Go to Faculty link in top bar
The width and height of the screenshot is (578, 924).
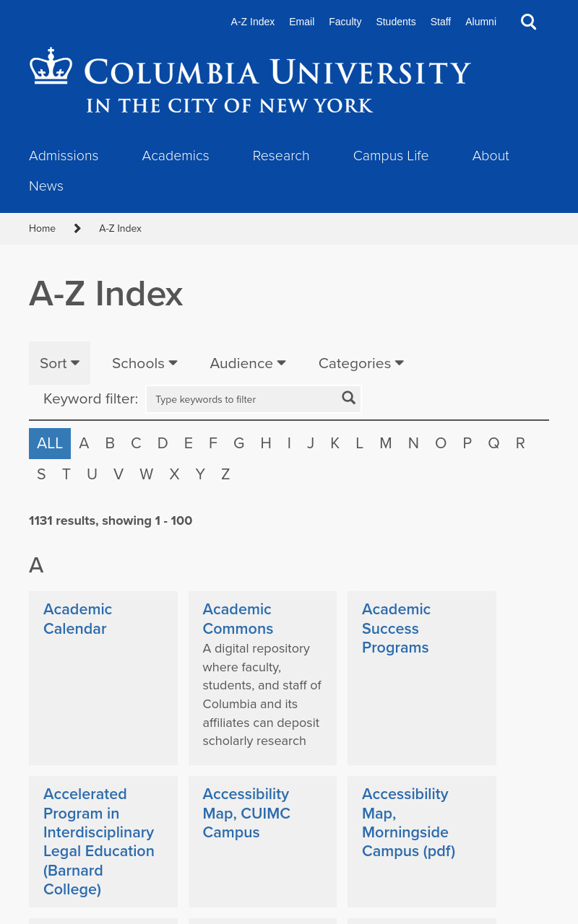(x=345, y=22)
